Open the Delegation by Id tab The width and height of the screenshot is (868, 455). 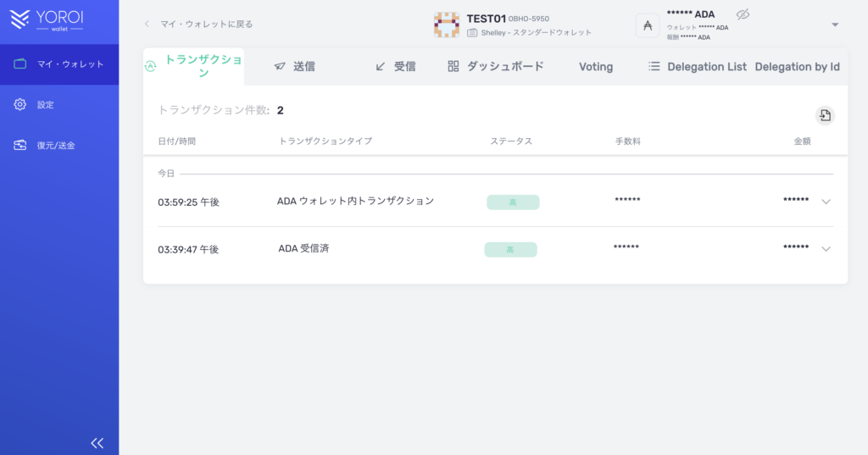pos(797,67)
